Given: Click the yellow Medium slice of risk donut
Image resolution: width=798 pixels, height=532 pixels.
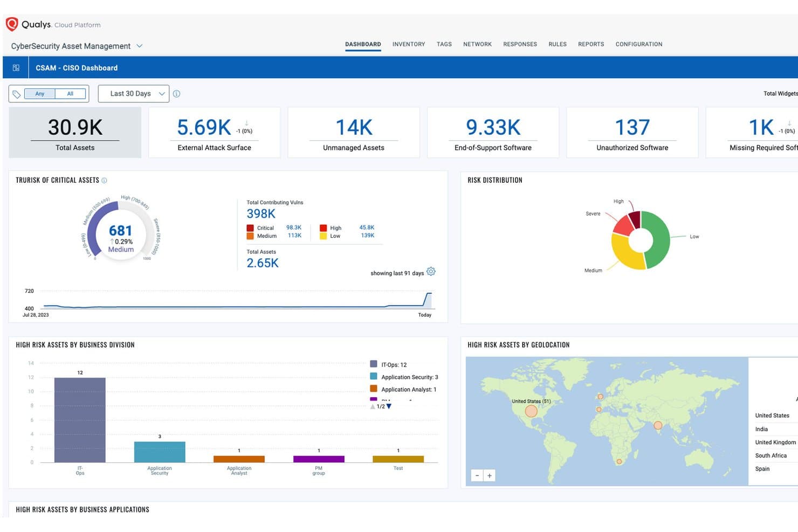Looking at the screenshot, I should pos(625,253).
